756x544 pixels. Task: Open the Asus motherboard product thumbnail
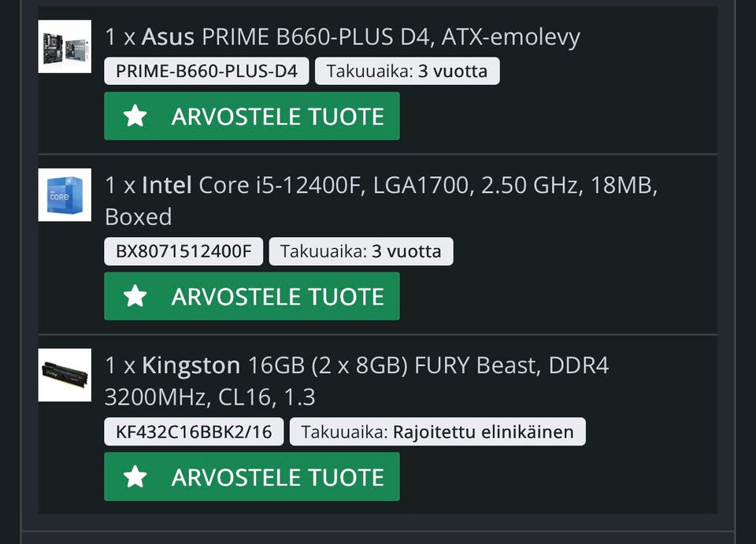pyautogui.click(x=65, y=46)
